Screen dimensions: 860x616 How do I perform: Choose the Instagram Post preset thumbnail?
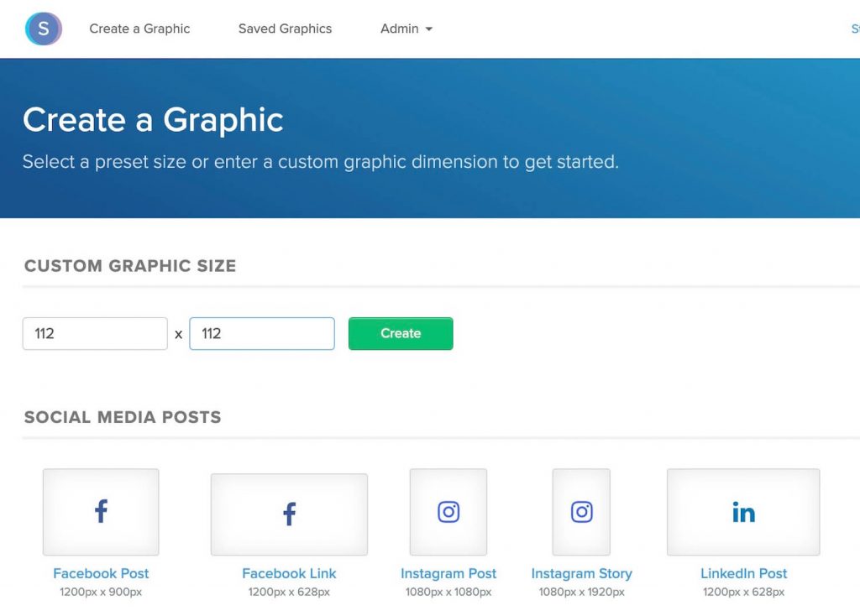point(448,512)
